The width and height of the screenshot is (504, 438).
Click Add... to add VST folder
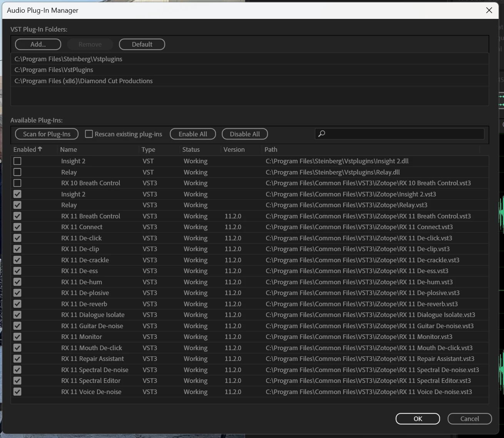(x=38, y=44)
